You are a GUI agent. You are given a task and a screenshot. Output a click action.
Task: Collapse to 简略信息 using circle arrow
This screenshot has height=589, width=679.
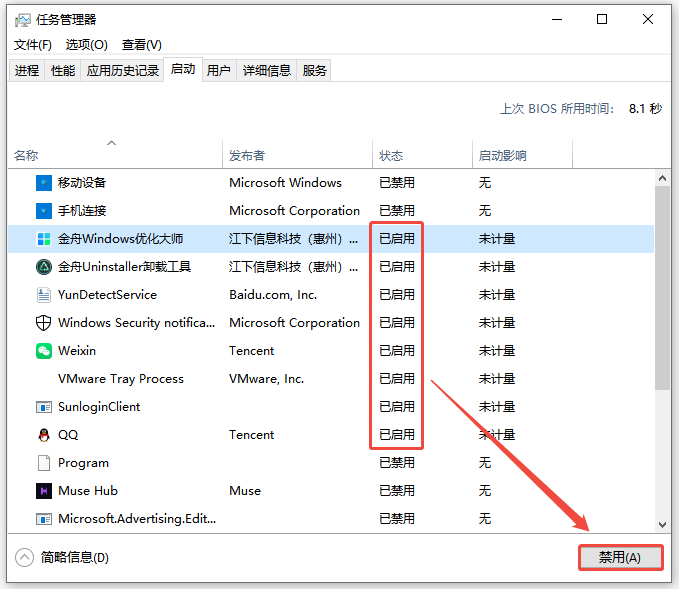tap(24, 557)
